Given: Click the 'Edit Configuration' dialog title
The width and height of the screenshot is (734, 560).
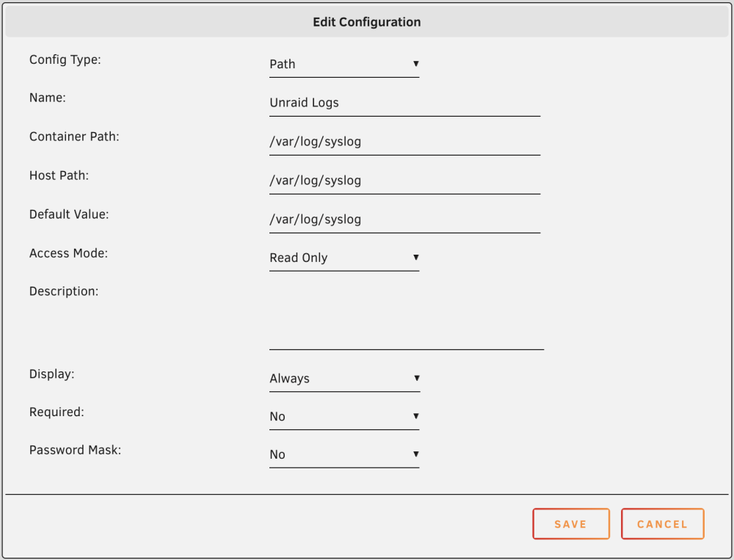Looking at the screenshot, I should click(x=367, y=22).
